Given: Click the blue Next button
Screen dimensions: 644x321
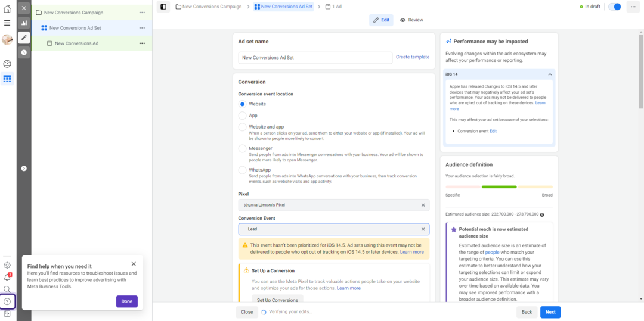Looking at the screenshot, I should click(550, 312).
